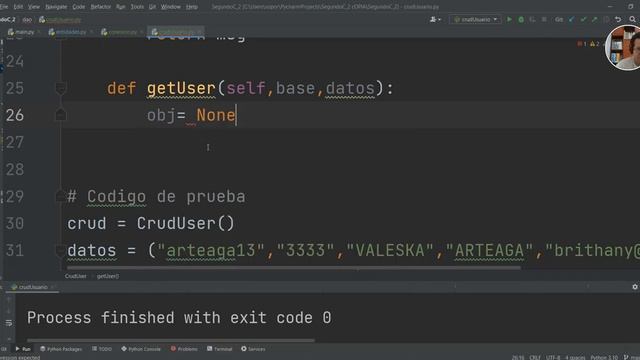Image resolution: width=640 pixels, height=360 pixels.
Task: Click the stop execution square icon
Action: click(x=544, y=19)
